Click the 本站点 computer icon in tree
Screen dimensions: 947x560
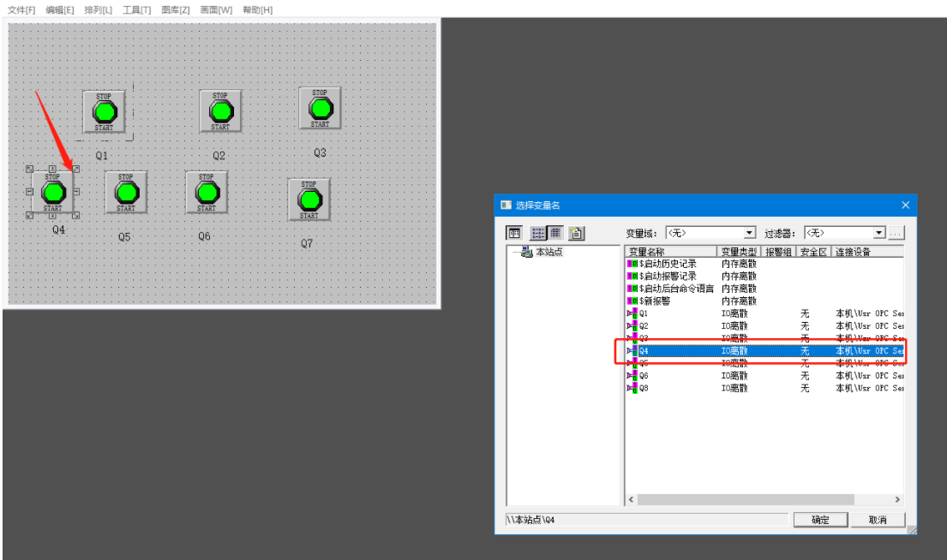click(527, 252)
